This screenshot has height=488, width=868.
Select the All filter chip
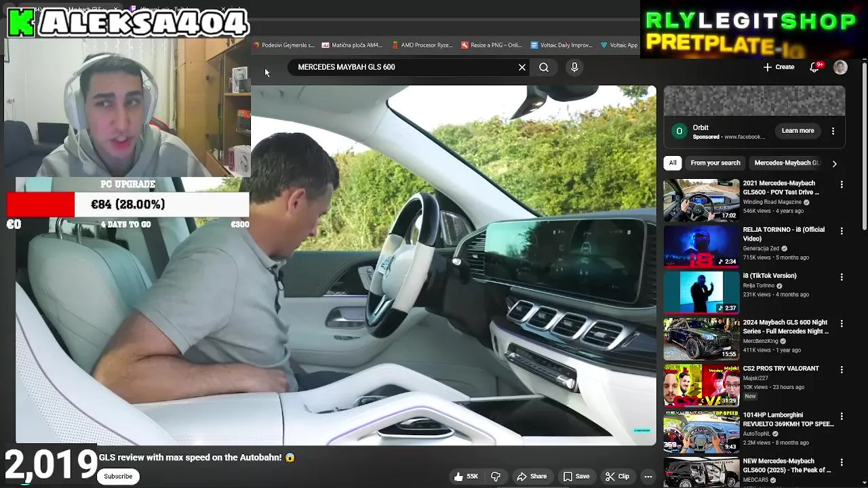tap(673, 163)
